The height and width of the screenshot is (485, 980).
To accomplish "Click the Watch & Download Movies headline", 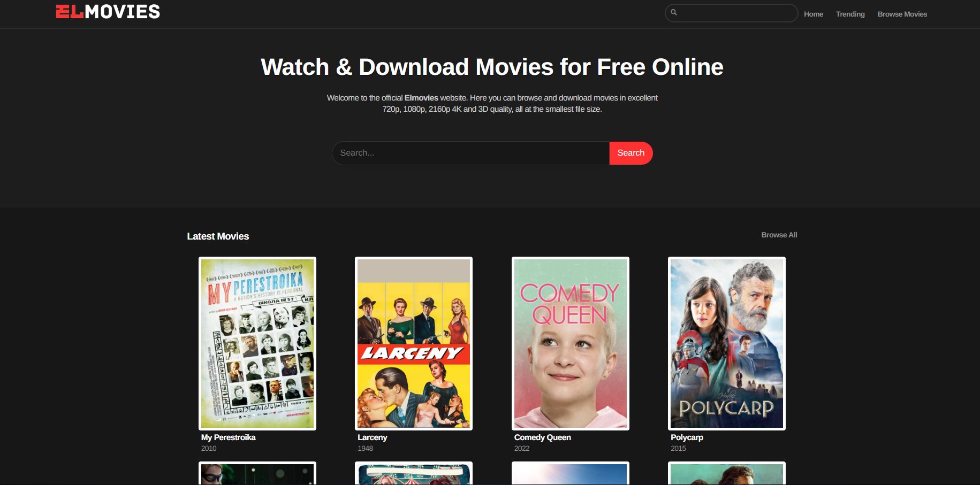I will click(492, 67).
